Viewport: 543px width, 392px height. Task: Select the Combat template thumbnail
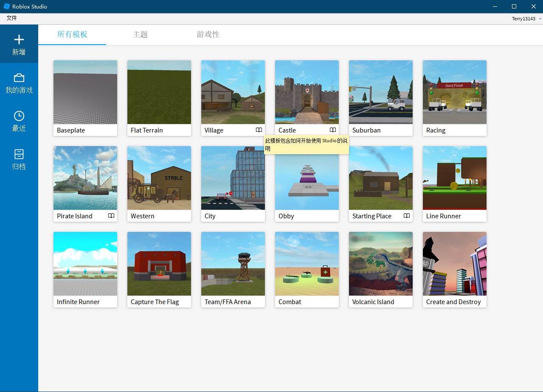tap(307, 264)
